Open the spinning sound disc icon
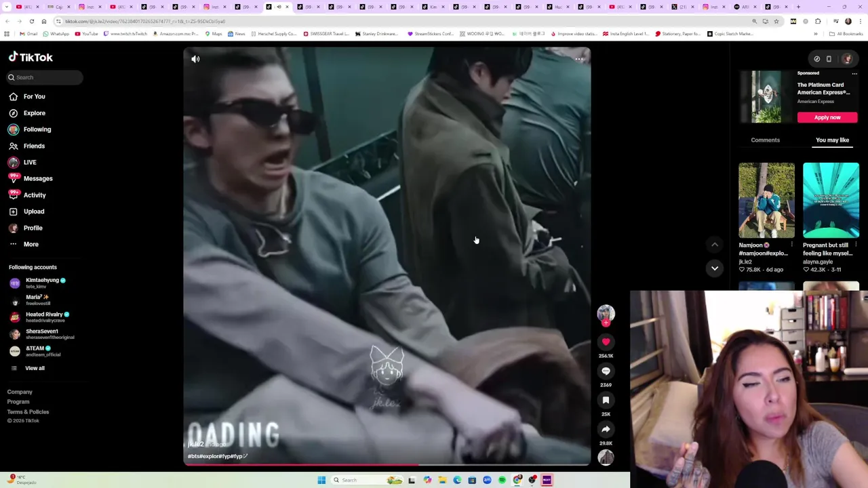The height and width of the screenshot is (488, 868). point(606,458)
